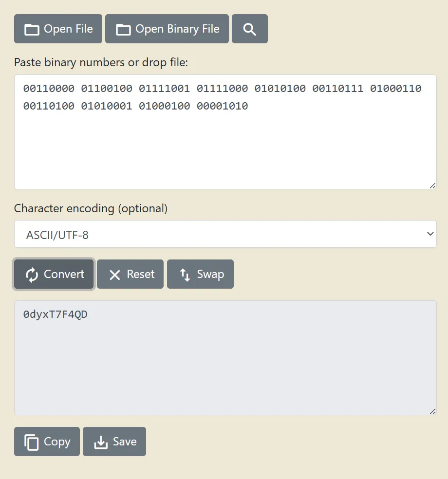
Task: Click the X icon on Reset
Action: 115,275
